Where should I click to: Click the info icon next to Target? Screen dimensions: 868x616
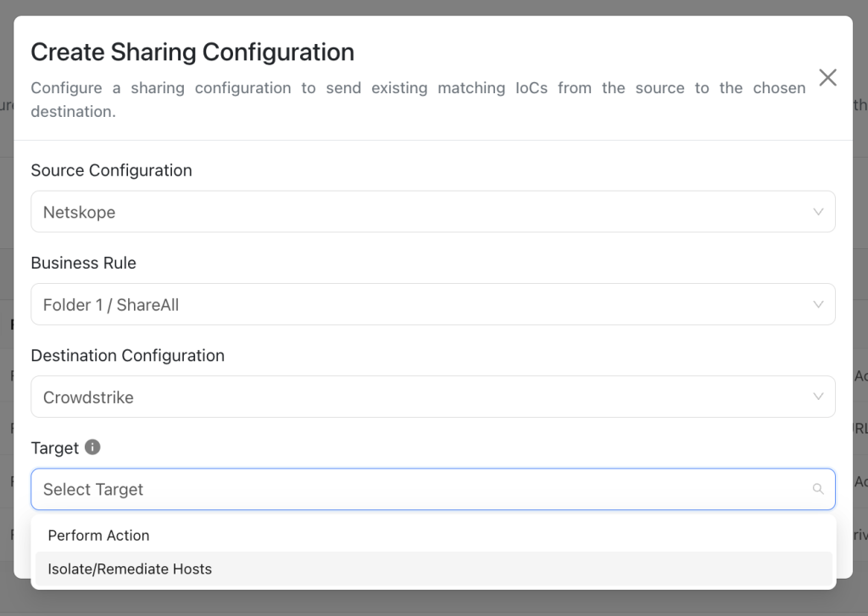click(x=92, y=447)
